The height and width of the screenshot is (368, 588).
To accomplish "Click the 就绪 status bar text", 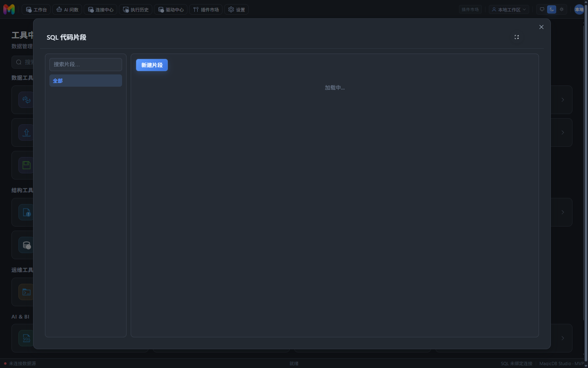I will [x=294, y=364].
